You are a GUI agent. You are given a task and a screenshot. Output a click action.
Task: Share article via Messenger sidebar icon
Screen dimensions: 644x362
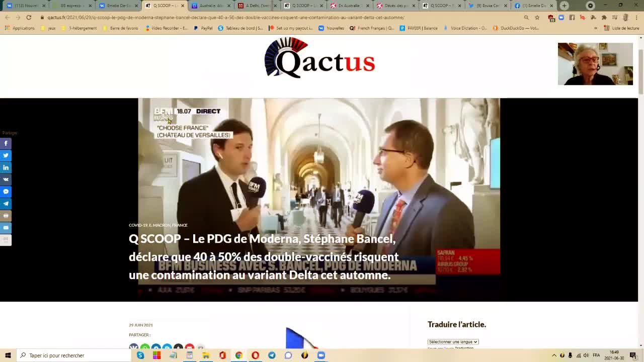[6, 192]
